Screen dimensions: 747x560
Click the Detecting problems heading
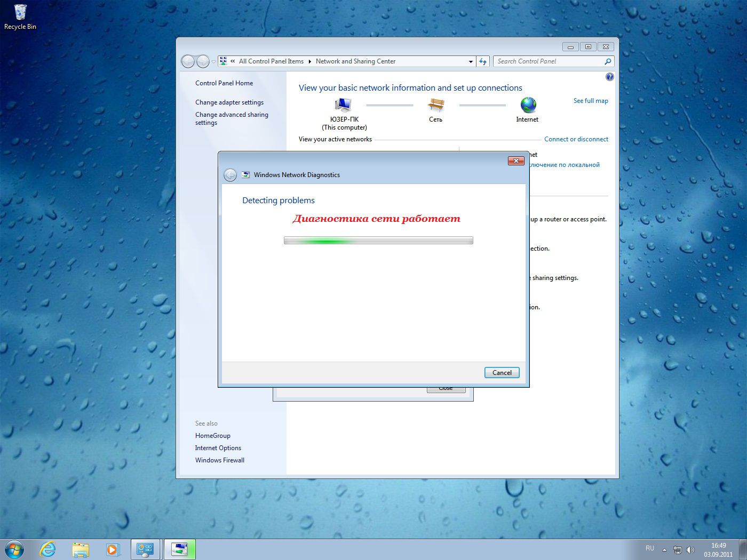279,201
